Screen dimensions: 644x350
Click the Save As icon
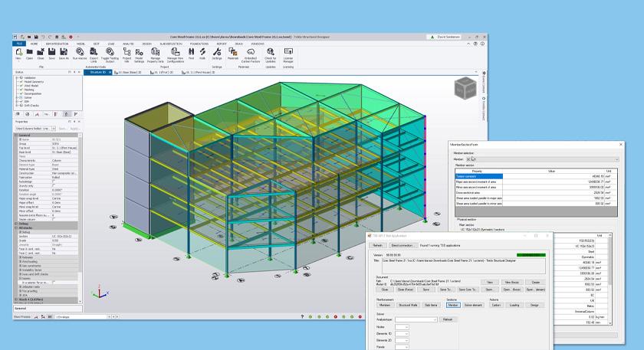click(64, 51)
